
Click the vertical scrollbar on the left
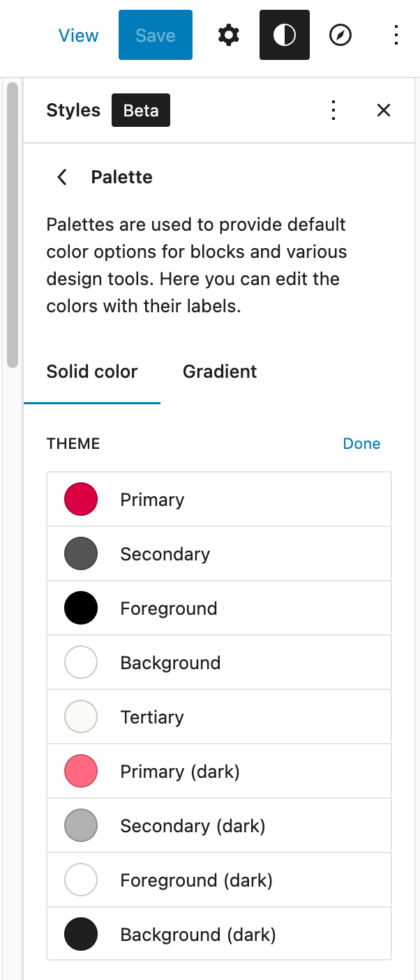13,223
